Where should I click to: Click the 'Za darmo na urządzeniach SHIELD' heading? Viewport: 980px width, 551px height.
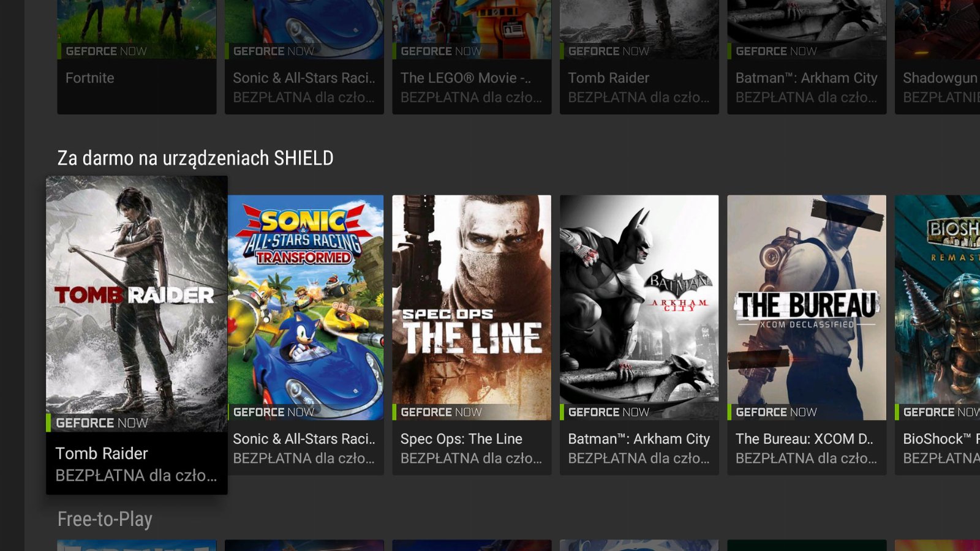pyautogui.click(x=195, y=158)
